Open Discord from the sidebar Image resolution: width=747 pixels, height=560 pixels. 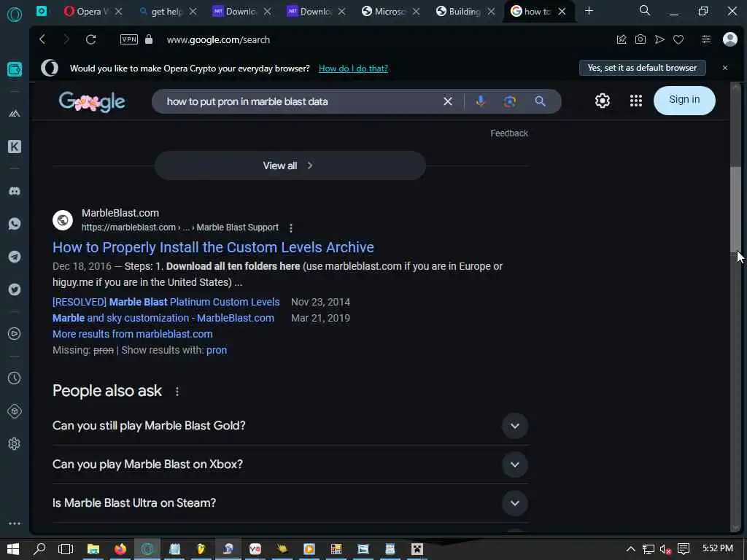[x=15, y=191]
